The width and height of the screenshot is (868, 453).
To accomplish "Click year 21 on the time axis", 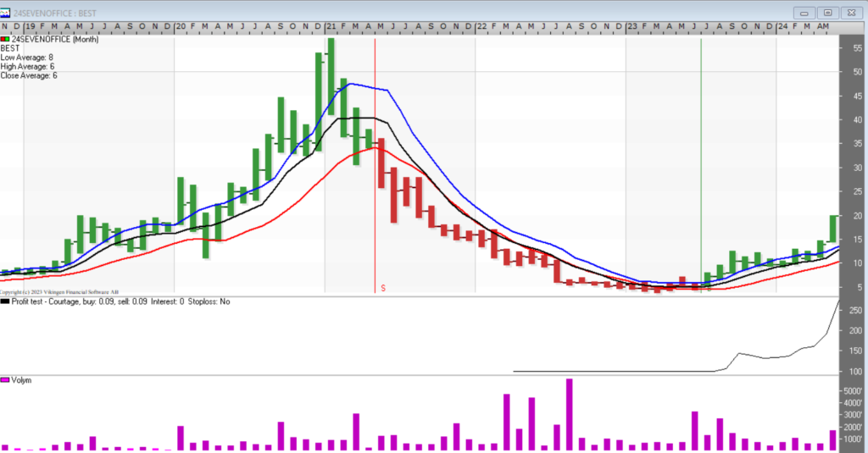I will pyautogui.click(x=331, y=27).
